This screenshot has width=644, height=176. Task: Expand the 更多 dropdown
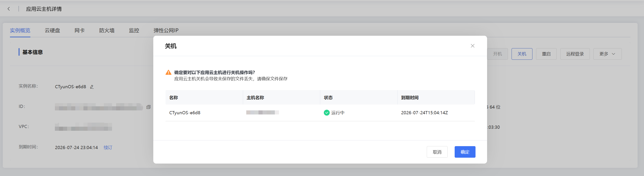pos(607,54)
